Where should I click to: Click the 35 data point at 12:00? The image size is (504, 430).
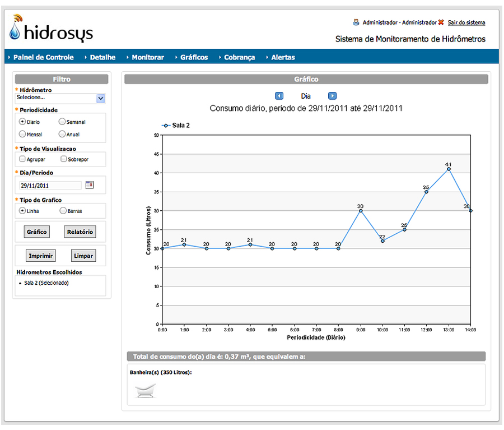(x=426, y=192)
